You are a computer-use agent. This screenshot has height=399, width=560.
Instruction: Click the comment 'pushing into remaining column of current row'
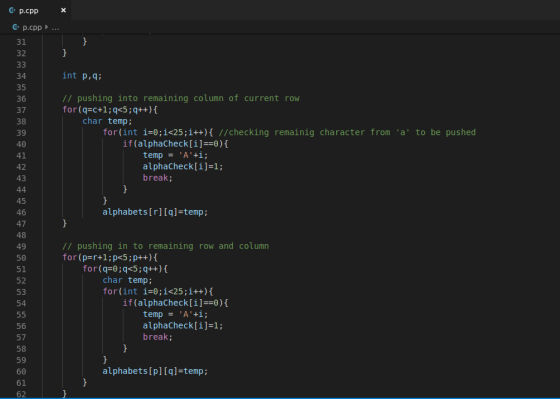pyautogui.click(x=181, y=98)
